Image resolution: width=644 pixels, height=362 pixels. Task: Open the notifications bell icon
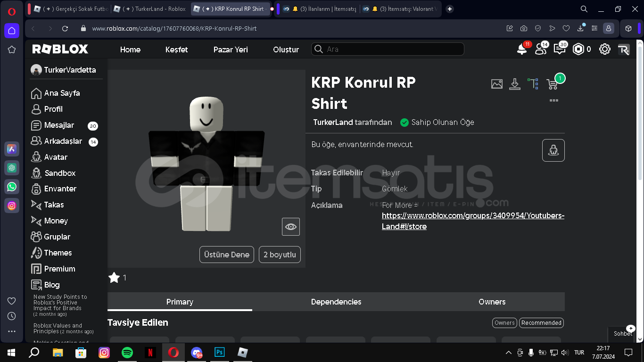[x=522, y=49]
